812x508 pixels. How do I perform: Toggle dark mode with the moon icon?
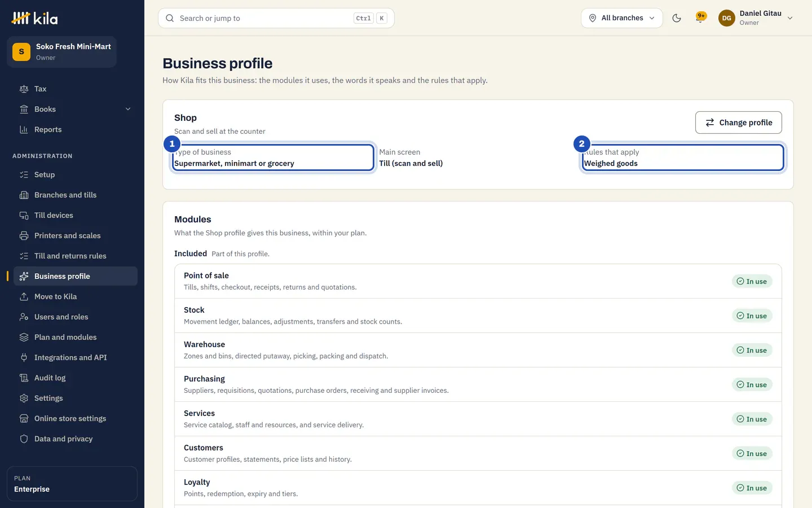pyautogui.click(x=677, y=18)
